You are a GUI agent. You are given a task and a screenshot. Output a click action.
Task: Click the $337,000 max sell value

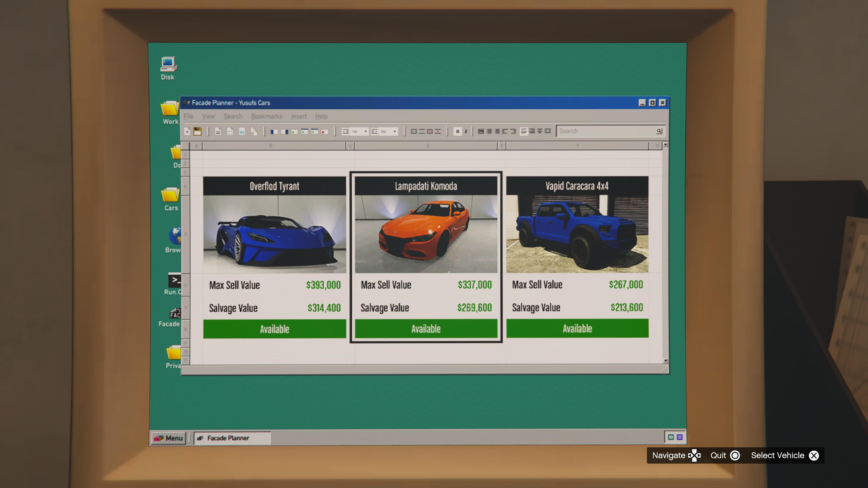(475, 285)
